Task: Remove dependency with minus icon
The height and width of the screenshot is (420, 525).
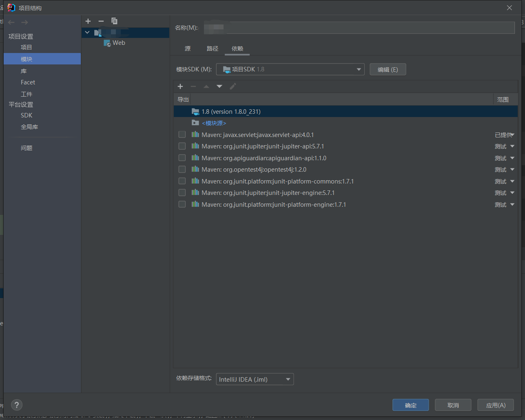Action: pos(193,86)
